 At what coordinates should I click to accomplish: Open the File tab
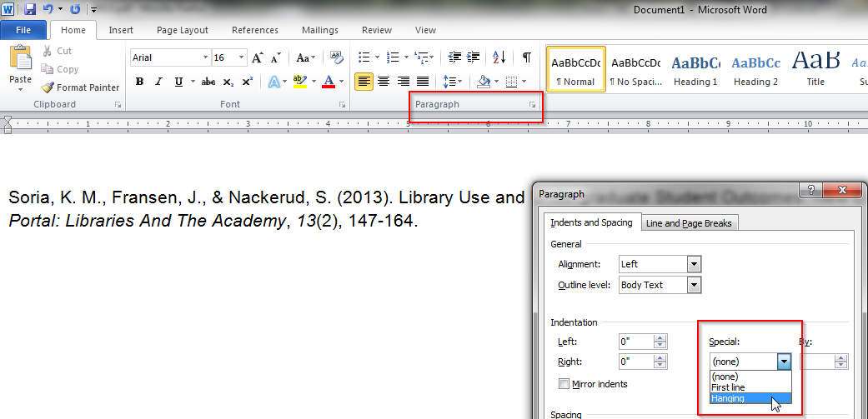tap(23, 30)
